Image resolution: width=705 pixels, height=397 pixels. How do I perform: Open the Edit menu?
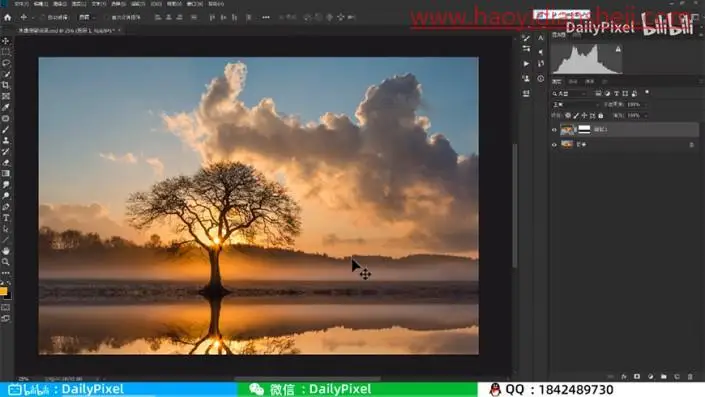(x=40, y=4)
